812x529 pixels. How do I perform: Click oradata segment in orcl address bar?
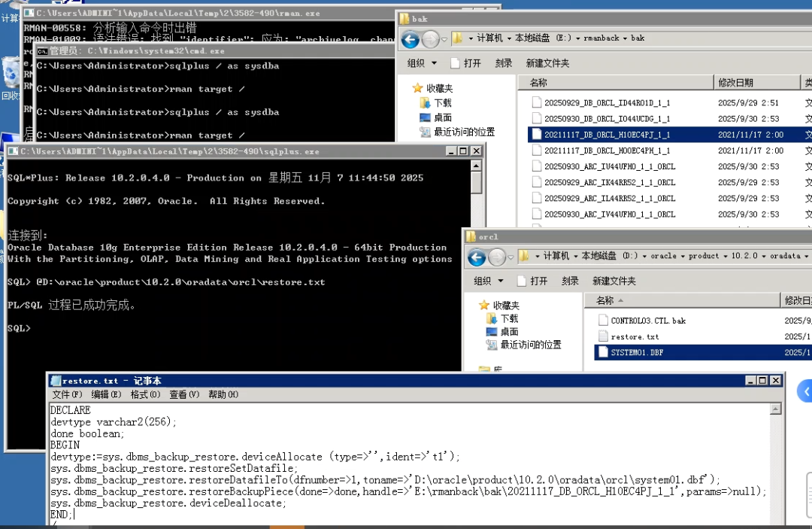[785, 256]
